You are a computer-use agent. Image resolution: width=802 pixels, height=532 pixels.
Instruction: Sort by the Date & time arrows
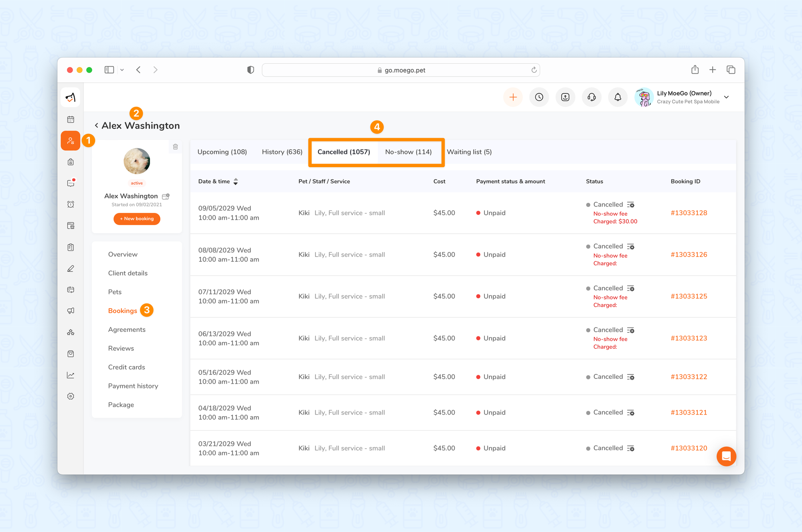236,182
